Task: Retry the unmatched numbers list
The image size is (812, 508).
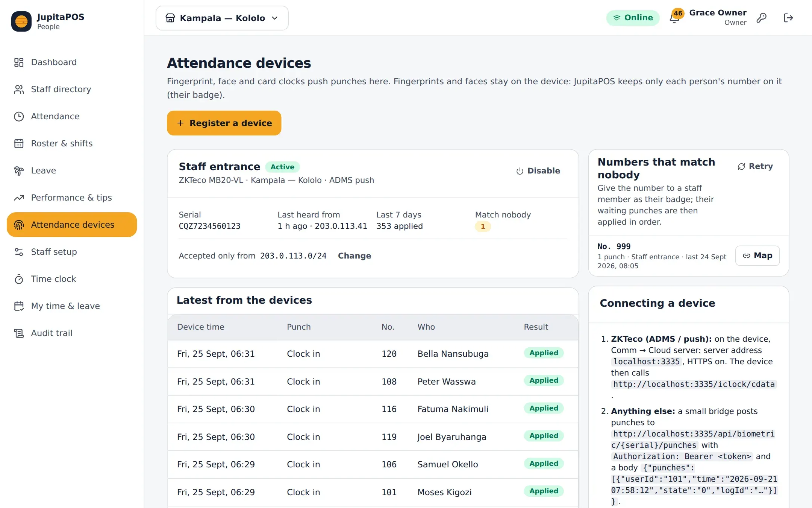Action: tap(756, 166)
